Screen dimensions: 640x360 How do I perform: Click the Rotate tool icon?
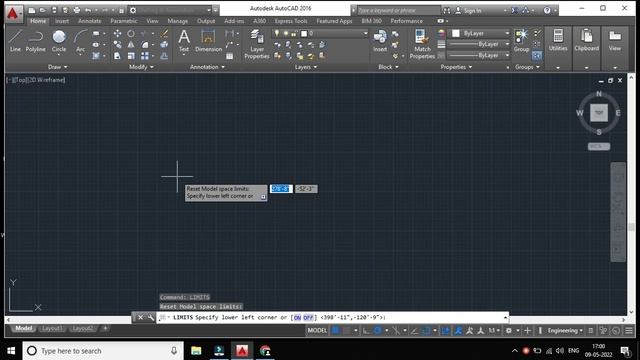131,33
